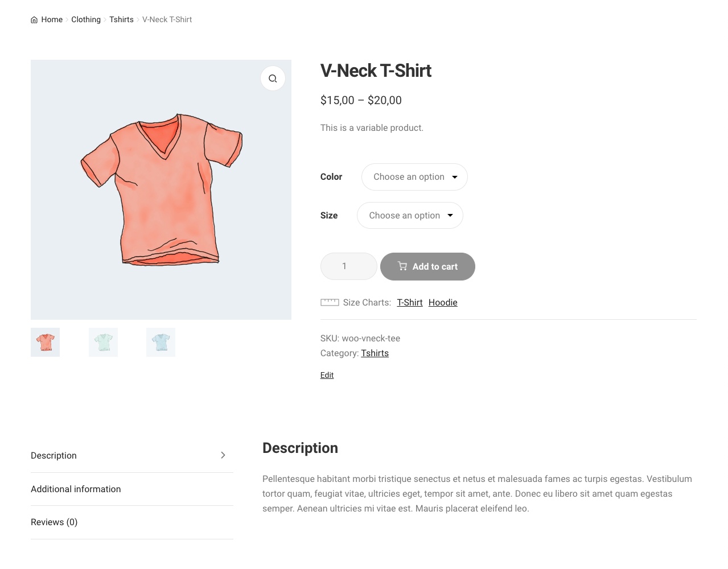Screen dimensions: 728x569
Task: Click the Description tab chevron arrow
Action: 223,455
